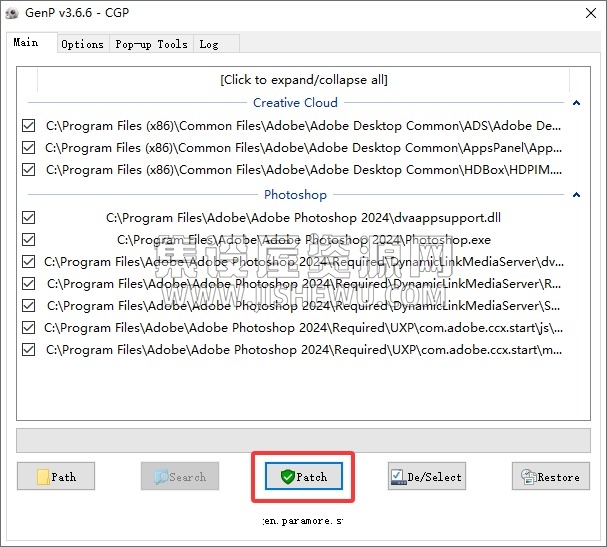
Task: Select the DynamicLinkMediaServer\R... path text
Action: (x=304, y=284)
